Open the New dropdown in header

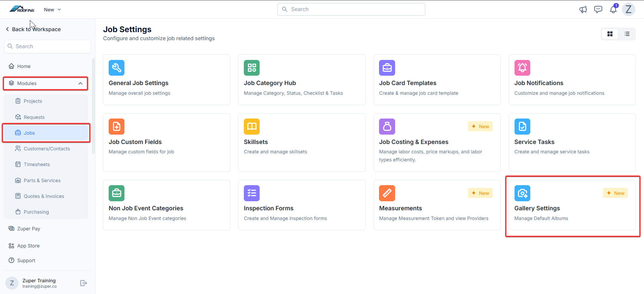(x=52, y=10)
